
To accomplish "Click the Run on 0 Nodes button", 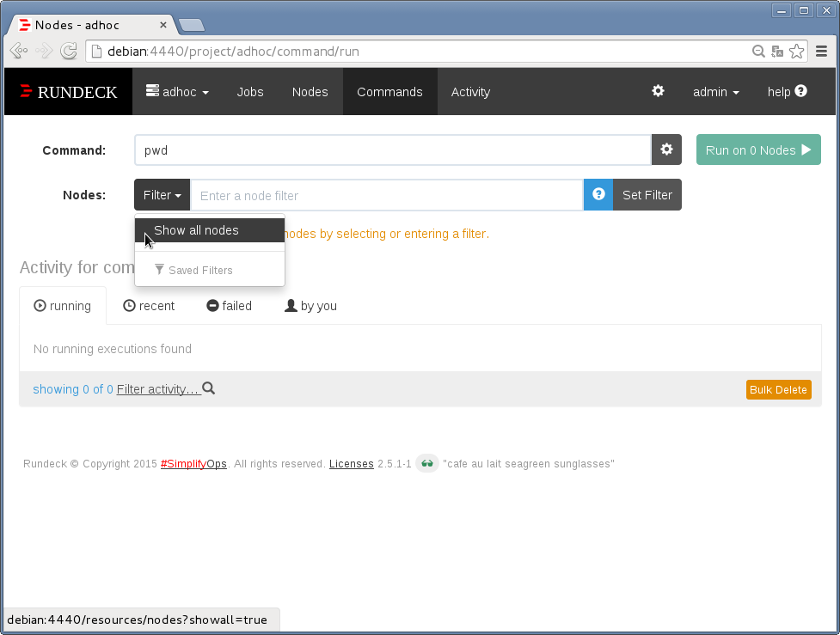I will [758, 150].
